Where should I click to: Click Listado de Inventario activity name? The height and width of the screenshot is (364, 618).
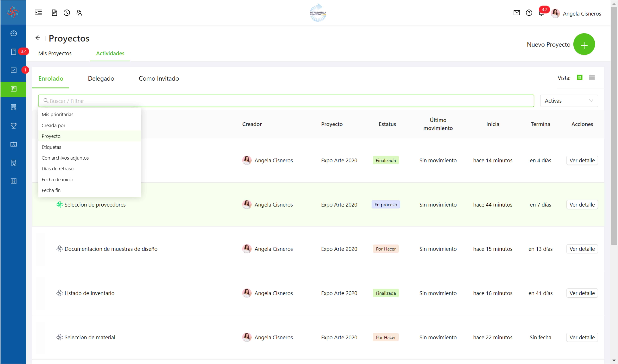[89, 293]
